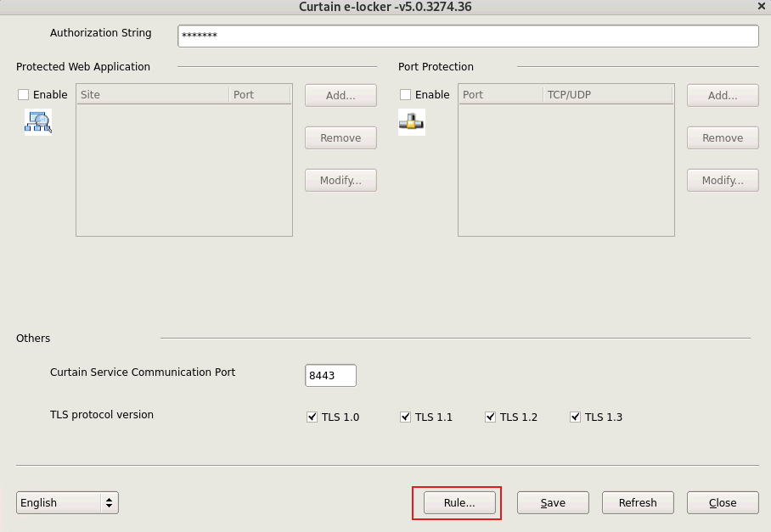Image resolution: width=771 pixels, height=532 pixels.
Task: Sort by Site column header
Action: (153, 94)
